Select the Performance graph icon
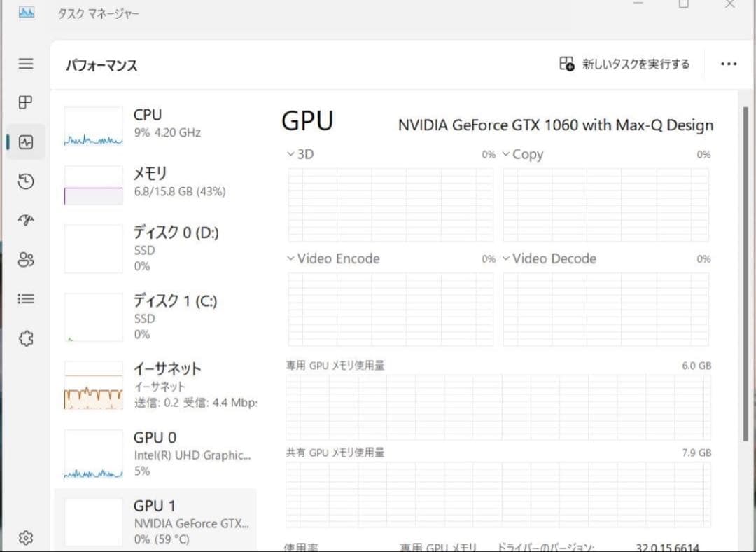 tap(25, 142)
